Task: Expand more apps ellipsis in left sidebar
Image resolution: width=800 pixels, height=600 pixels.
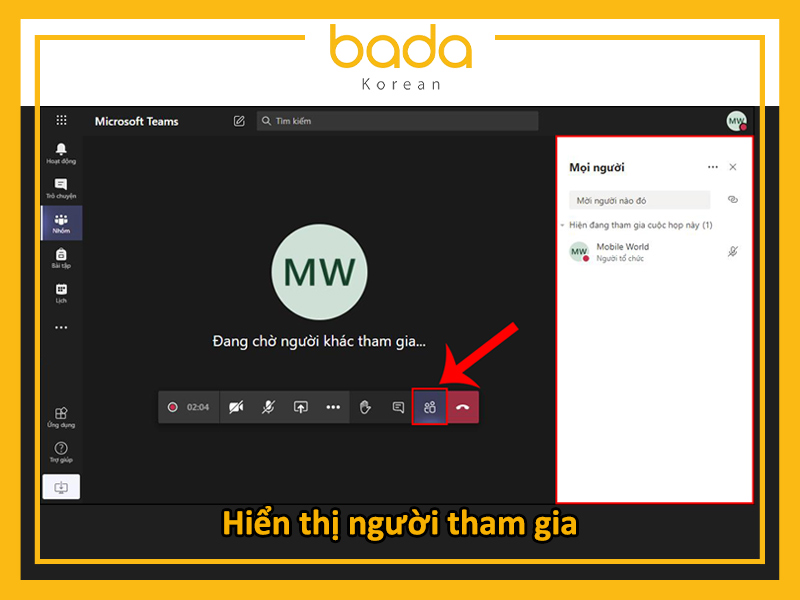Action: click(61, 327)
